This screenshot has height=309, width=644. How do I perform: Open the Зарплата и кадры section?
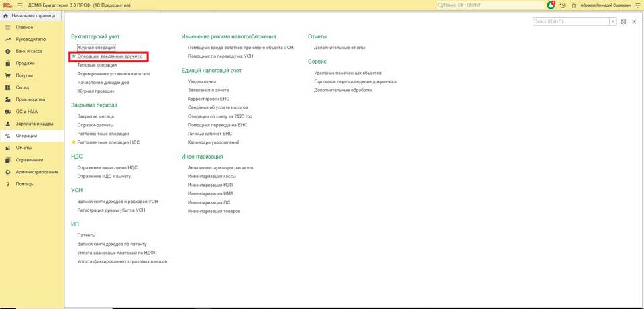tap(34, 124)
